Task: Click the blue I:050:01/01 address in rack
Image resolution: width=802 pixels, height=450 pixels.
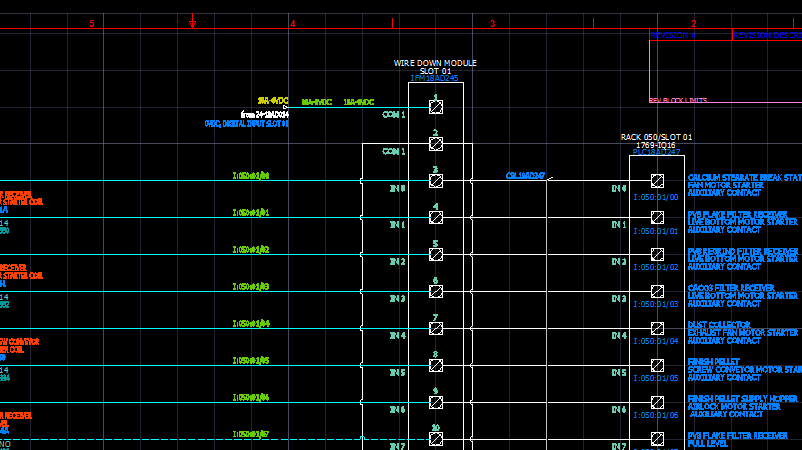Action: (x=656, y=231)
